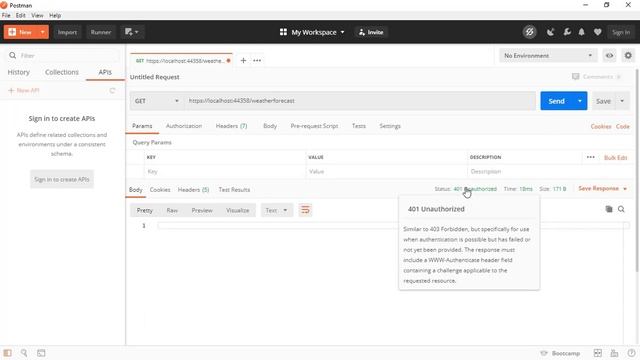Select the request Body tab

270,126
